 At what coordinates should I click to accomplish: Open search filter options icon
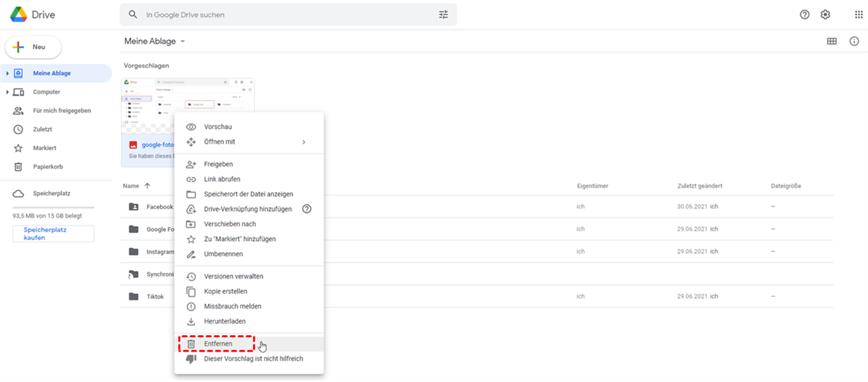point(444,15)
